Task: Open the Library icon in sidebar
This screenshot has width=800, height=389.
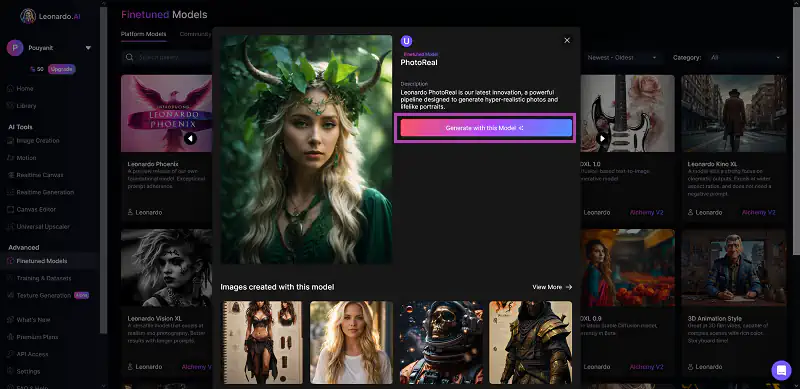Action: [10, 106]
